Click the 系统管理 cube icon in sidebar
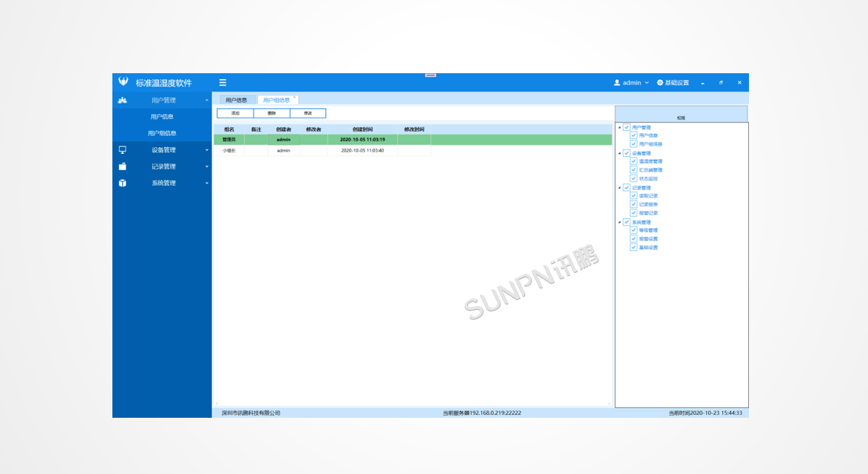 [x=123, y=183]
